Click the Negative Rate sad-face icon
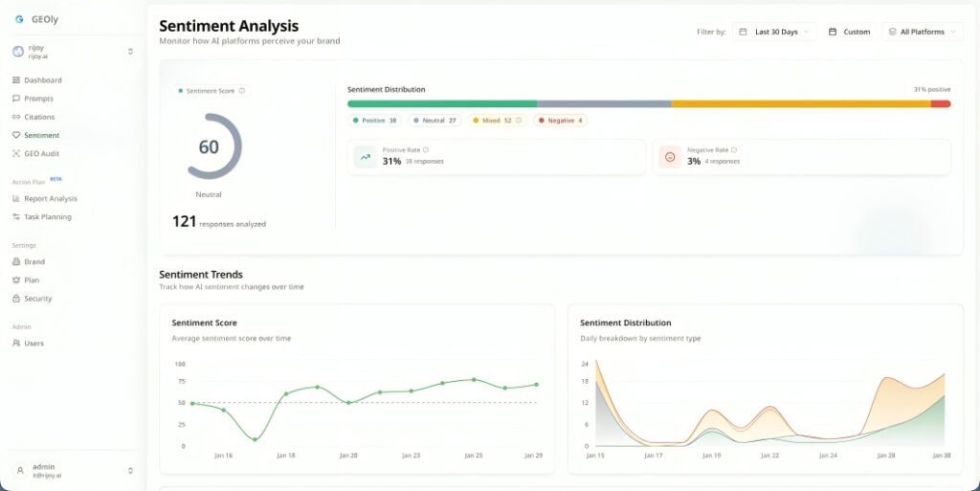The width and height of the screenshot is (980, 491). [x=670, y=157]
